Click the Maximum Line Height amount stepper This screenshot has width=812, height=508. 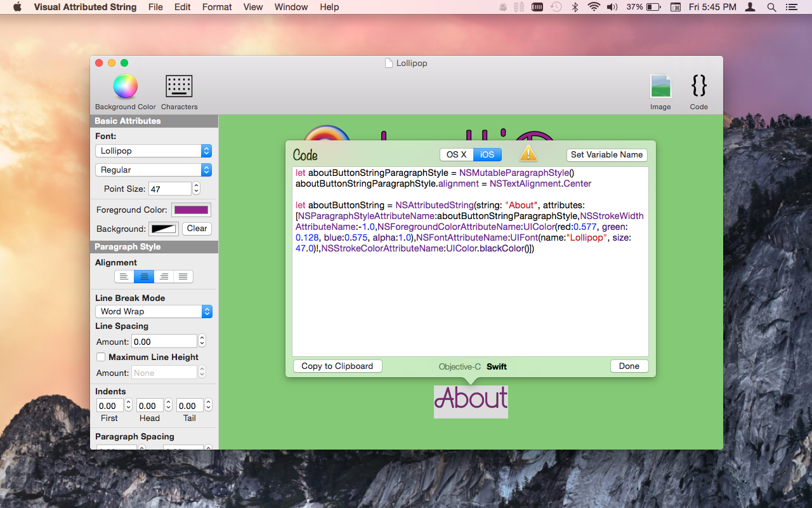point(202,373)
